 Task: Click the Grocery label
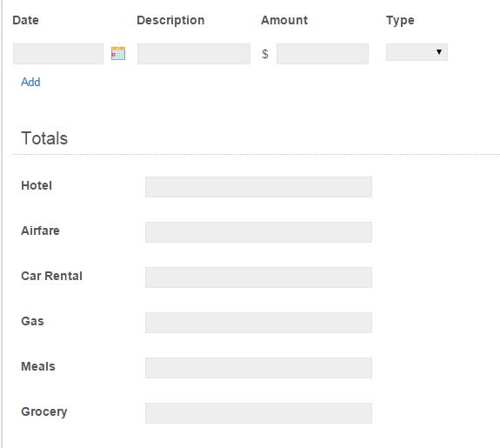(x=44, y=412)
